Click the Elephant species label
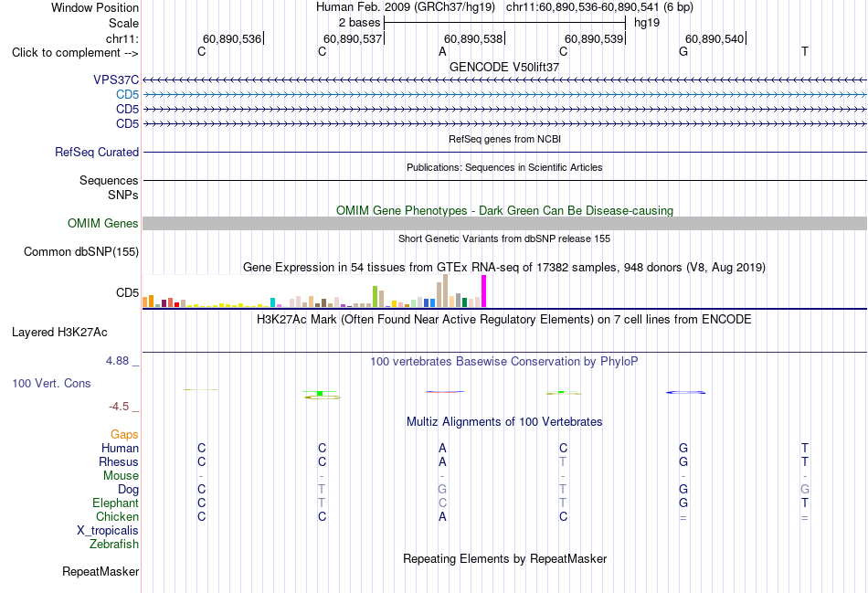The height and width of the screenshot is (593, 868). click(x=116, y=503)
